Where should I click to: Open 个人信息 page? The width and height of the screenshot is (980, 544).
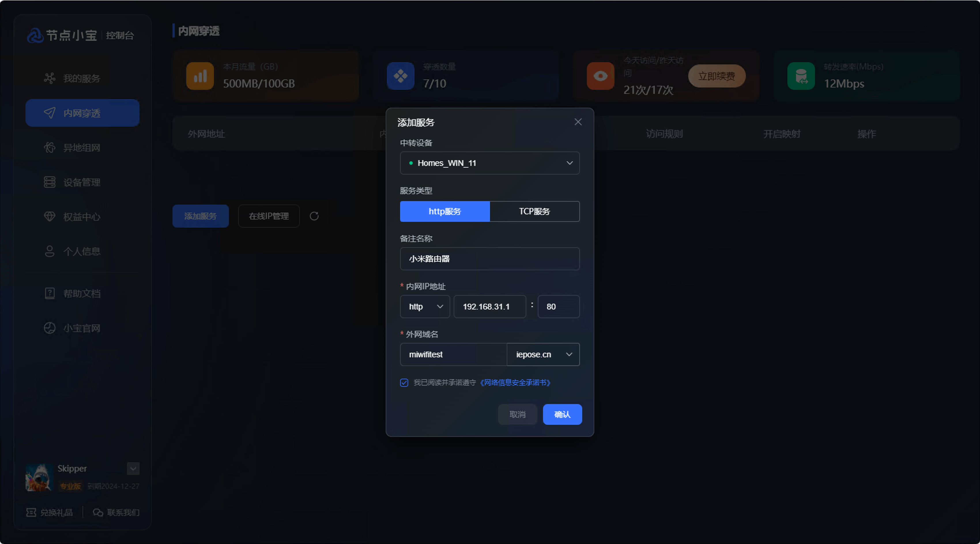82,252
